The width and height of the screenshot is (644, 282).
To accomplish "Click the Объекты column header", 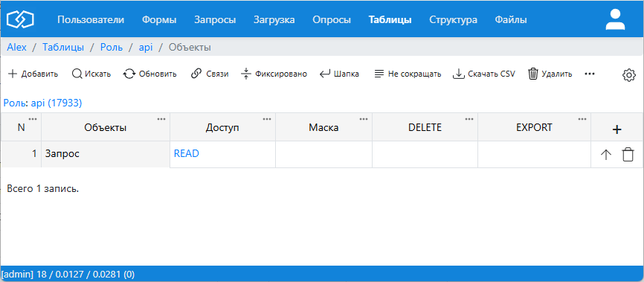I will (x=106, y=127).
